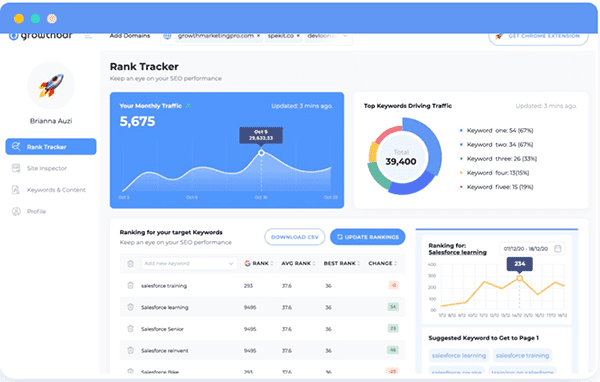The image size is (600, 382).
Task: Open Keywords & Content in the sidebar
Action: (x=56, y=190)
